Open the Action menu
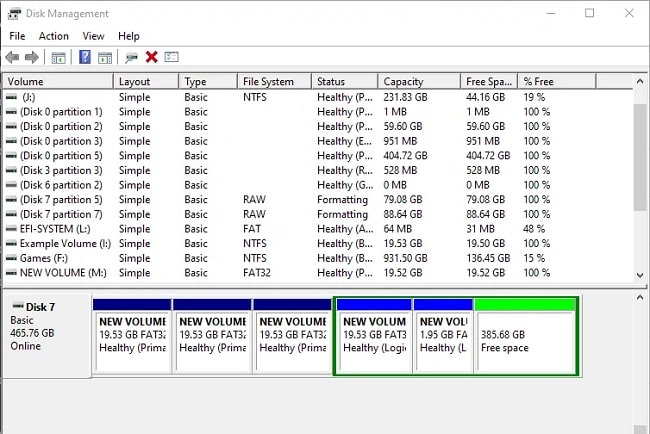The width and height of the screenshot is (650, 434). [x=54, y=36]
